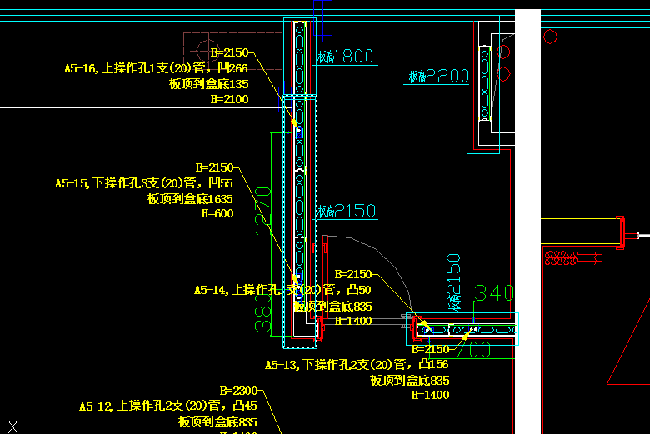This screenshot has height=434, width=650.
Task: Select the A5-16 annotation text line
Action: [x=156, y=68]
